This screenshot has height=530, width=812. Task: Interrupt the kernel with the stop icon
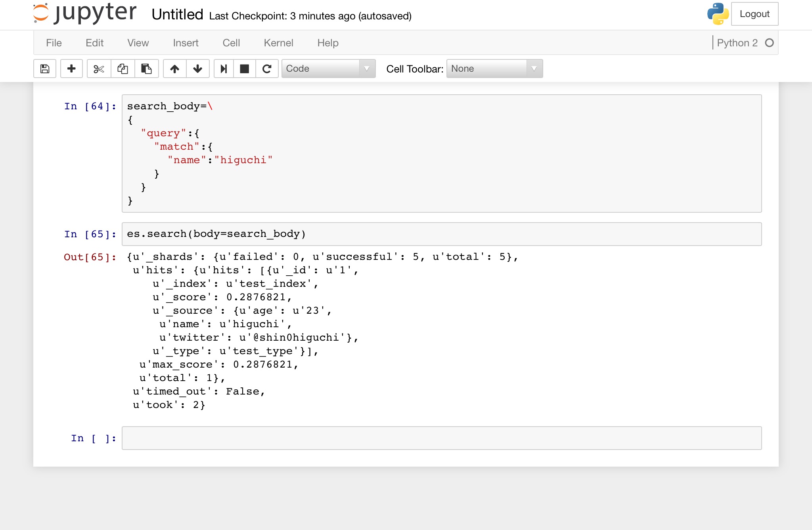(245, 69)
